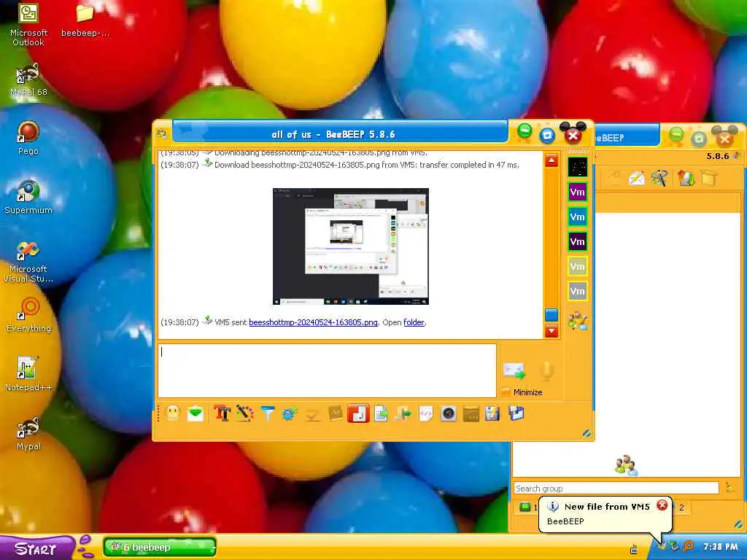The width and height of the screenshot is (747, 560).
Task: Click the blue maximize button of chat window
Action: 547,136
